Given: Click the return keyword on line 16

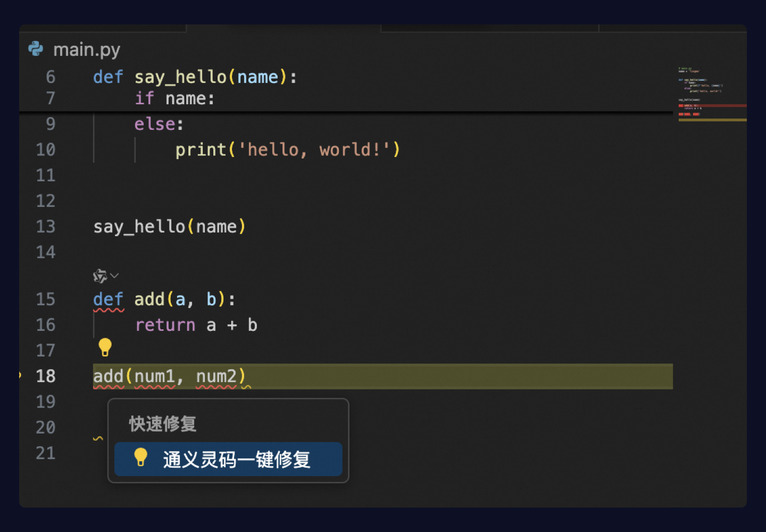Looking at the screenshot, I should (165, 325).
